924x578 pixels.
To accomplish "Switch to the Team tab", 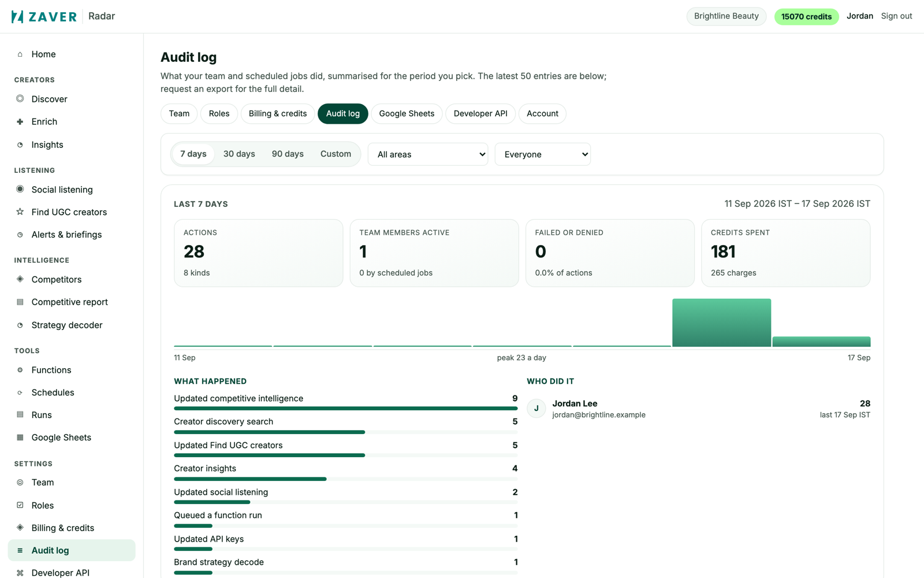I will [179, 113].
